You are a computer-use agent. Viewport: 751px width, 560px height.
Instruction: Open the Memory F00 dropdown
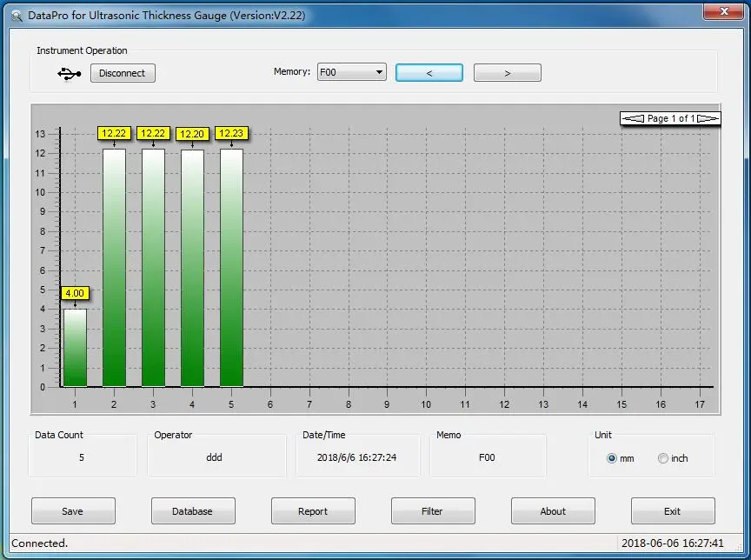[351, 72]
